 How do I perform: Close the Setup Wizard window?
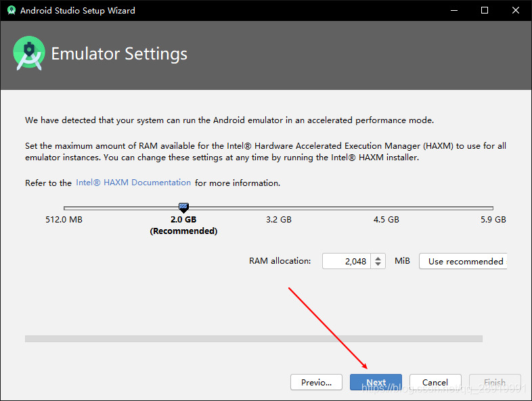[x=515, y=11]
